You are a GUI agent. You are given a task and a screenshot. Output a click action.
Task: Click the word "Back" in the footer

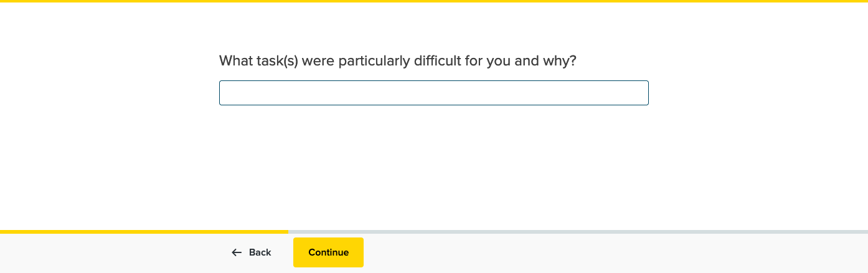coord(260,252)
